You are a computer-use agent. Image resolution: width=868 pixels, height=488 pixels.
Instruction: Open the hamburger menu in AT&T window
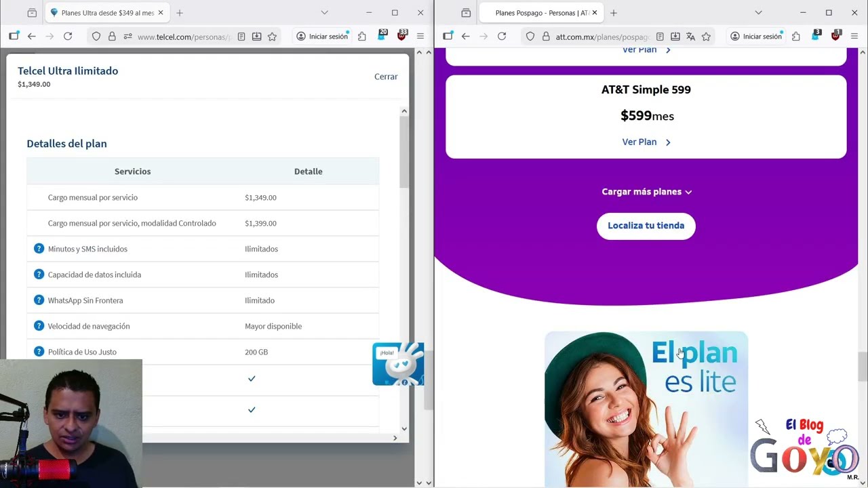click(854, 37)
